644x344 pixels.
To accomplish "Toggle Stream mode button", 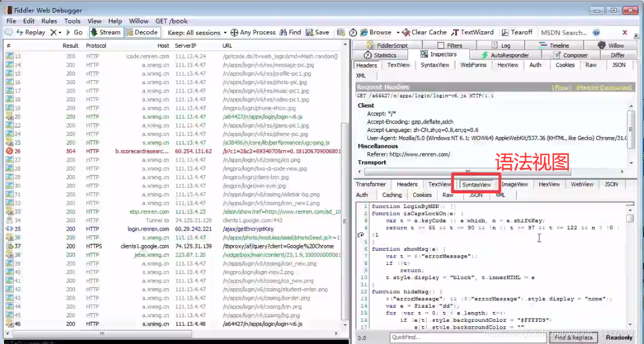I will [106, 32].
